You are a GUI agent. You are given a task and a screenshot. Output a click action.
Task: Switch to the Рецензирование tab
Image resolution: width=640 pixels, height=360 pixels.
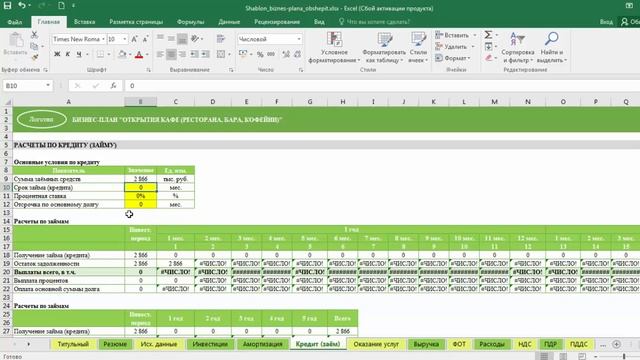(277, 22)
